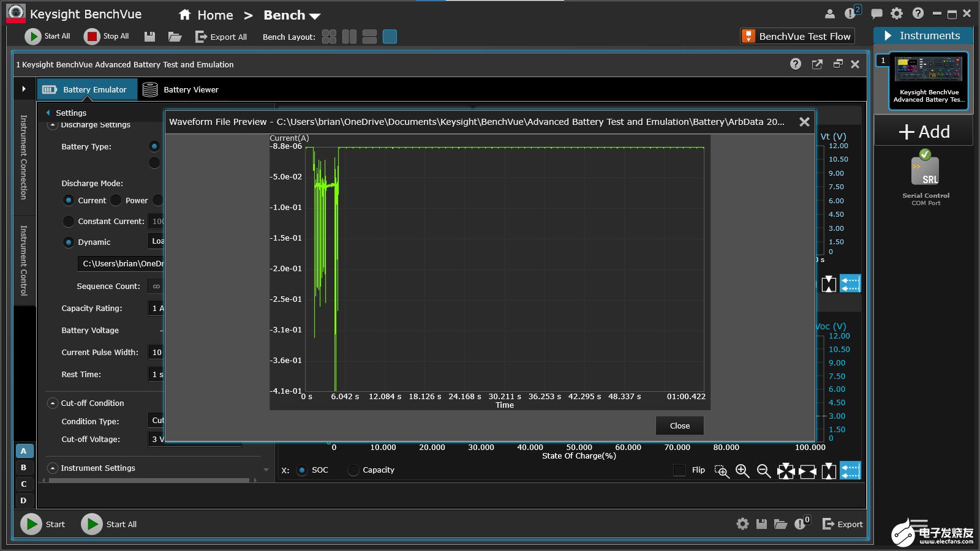980x551 pixels.
Task: Select channel C button
Action: point(23,484)
